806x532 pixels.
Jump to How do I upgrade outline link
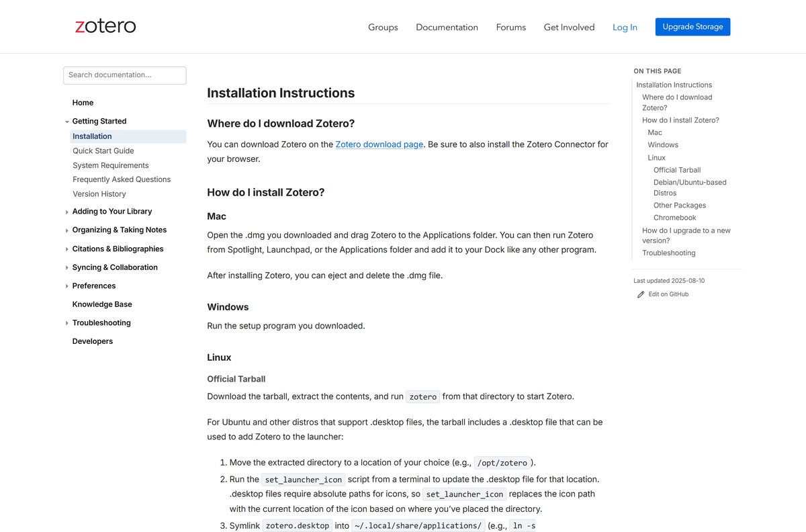coord(686,235)
